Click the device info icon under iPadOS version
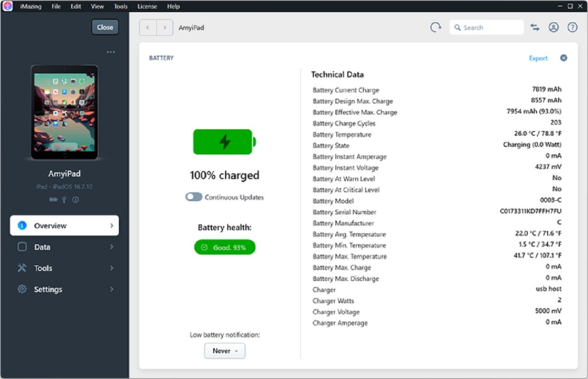The height and width of the screenshot is (379, 588). pyautogui.click(x=76, y=200)
